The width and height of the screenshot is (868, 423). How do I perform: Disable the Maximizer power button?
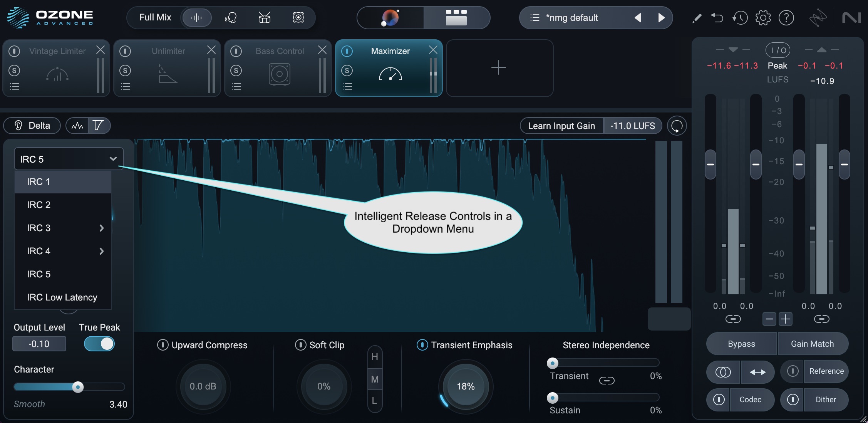[x=347, y=51]
